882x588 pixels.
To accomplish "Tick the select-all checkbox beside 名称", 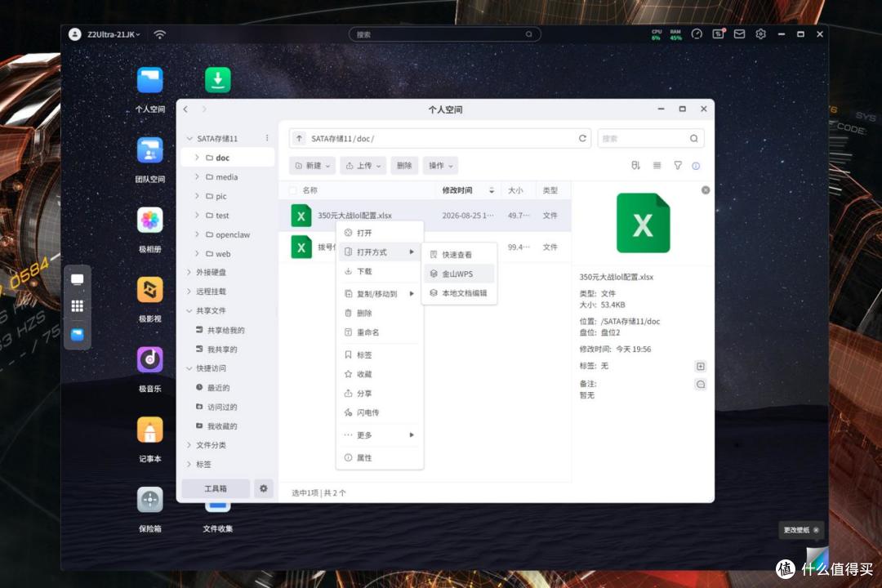I will [293, 191].
